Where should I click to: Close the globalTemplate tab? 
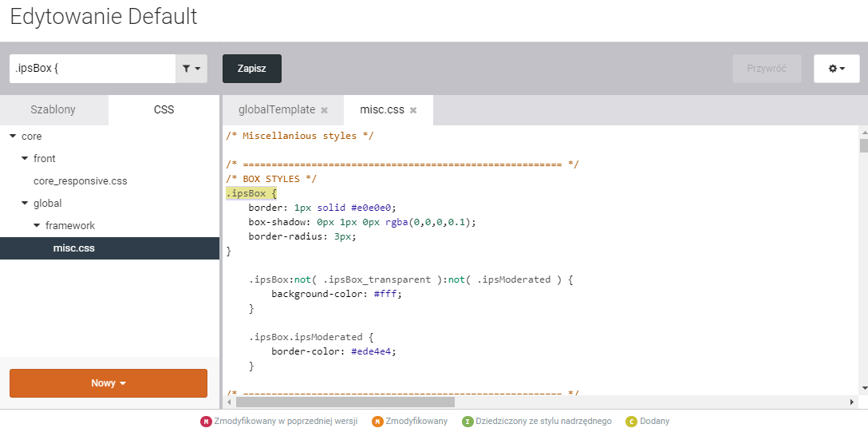325,110
